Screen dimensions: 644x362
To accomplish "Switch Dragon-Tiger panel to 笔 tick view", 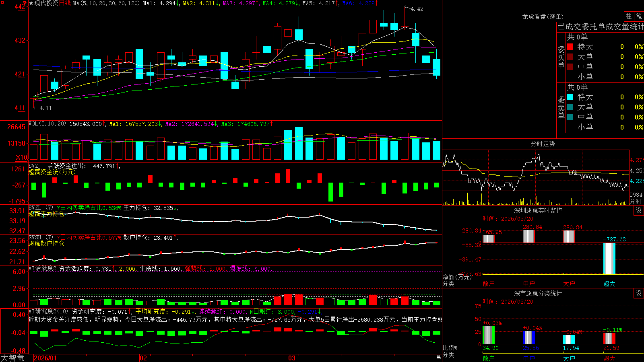I will click(639, 16).
